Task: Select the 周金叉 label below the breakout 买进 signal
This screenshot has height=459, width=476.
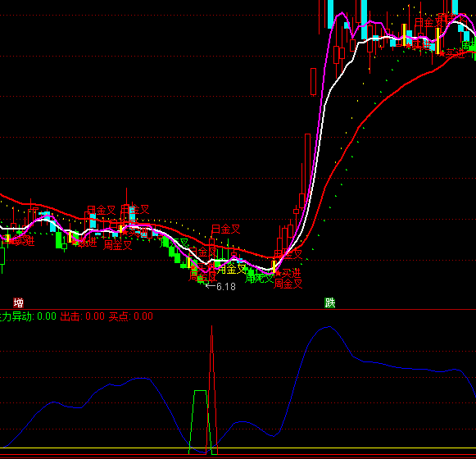Action: click(x=288, y=284)
